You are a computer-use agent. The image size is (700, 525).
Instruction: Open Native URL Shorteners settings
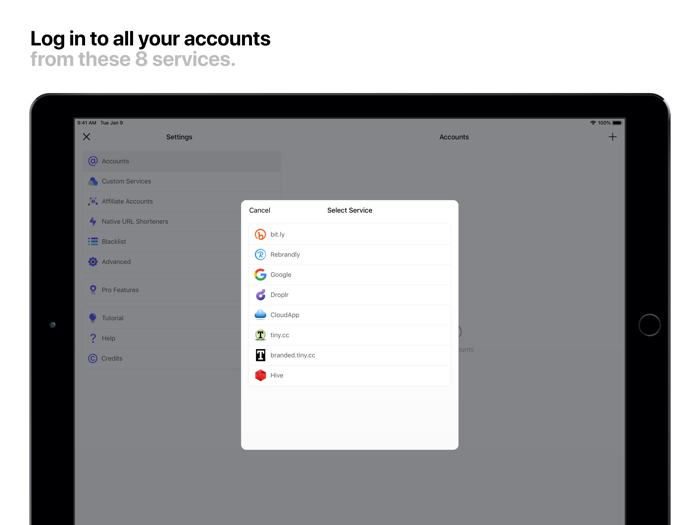point(162,221)
